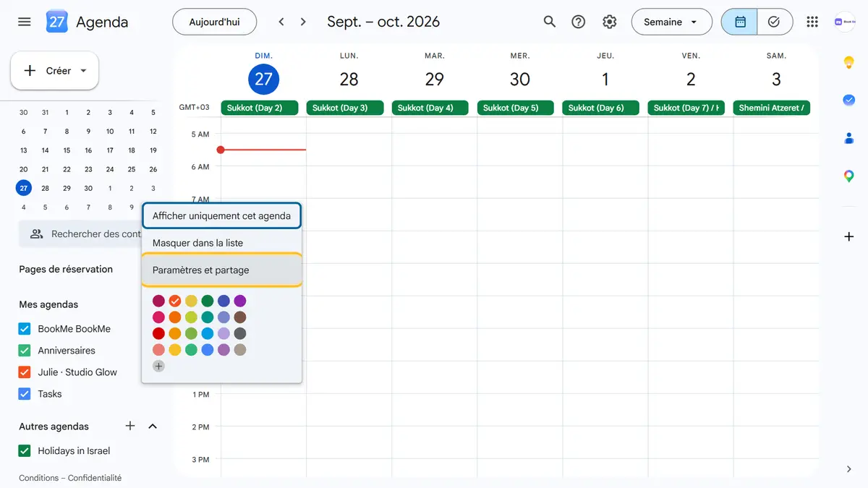Open Google Tasks in the side panel

[849, 100]
